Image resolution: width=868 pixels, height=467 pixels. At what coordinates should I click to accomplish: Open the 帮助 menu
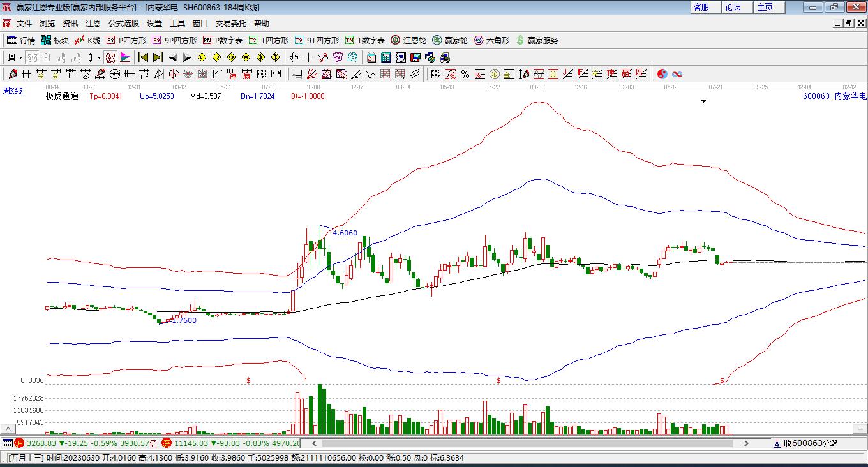262,24
